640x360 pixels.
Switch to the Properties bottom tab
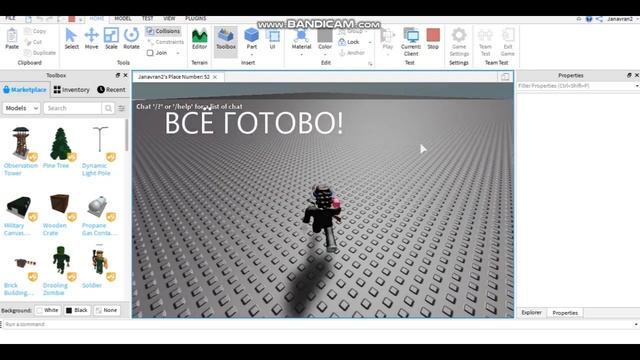click(565, 313)
